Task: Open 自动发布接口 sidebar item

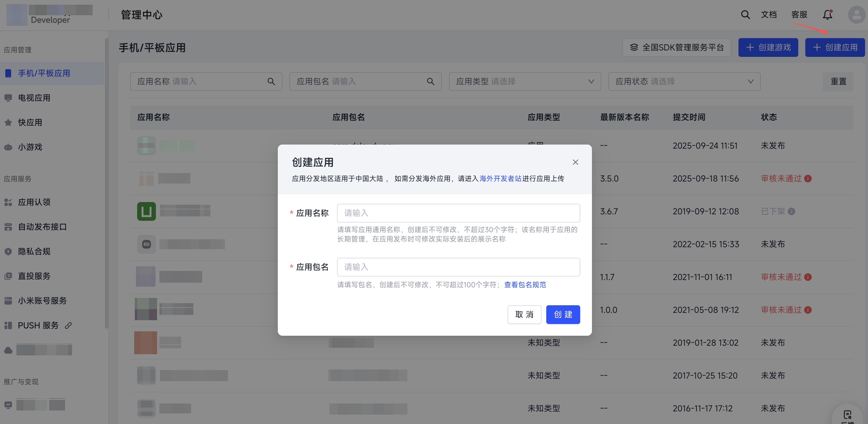Action: [x=42, y=227]
